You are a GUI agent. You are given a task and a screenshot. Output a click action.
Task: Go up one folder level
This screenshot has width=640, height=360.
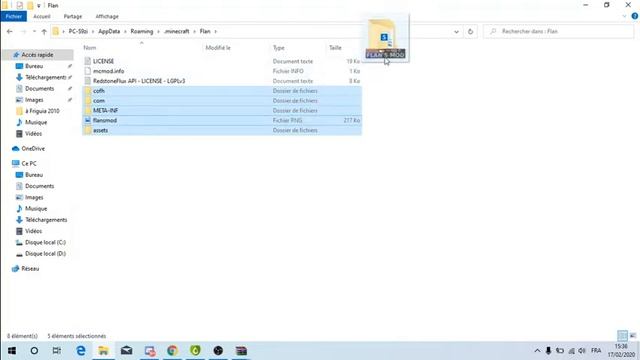[44, 31]
